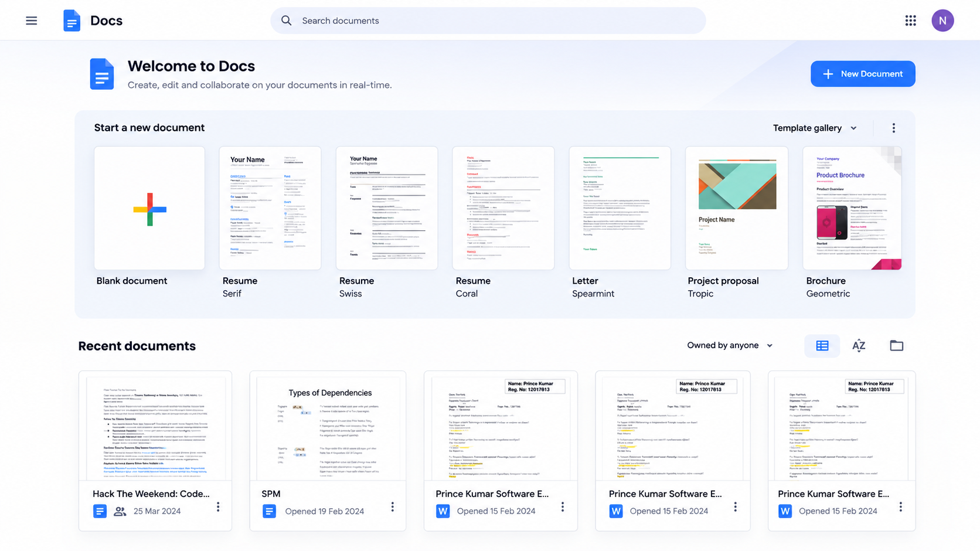The width and height of the screenshot is (980, 551).
Task: Click the New Document button
Action: click(x=863, y=74)
